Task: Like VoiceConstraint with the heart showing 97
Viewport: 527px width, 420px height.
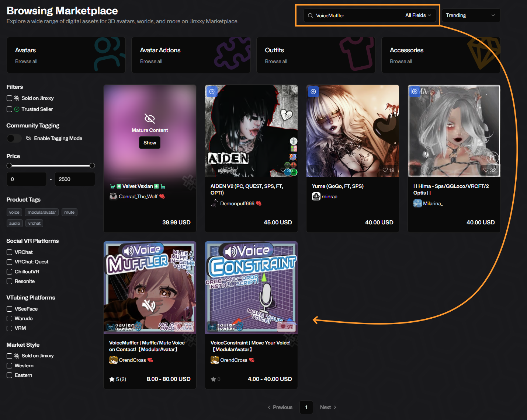Action: click(283, 327)
